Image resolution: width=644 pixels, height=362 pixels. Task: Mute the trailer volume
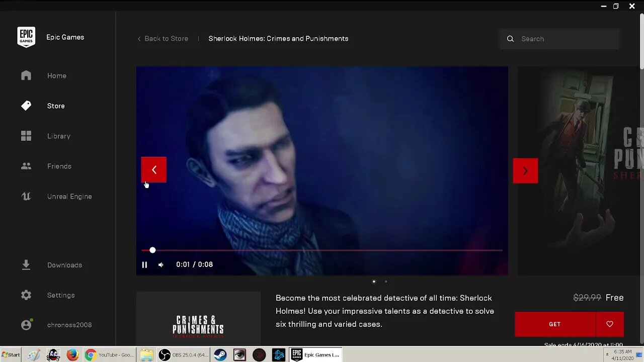tap(160, 264)
